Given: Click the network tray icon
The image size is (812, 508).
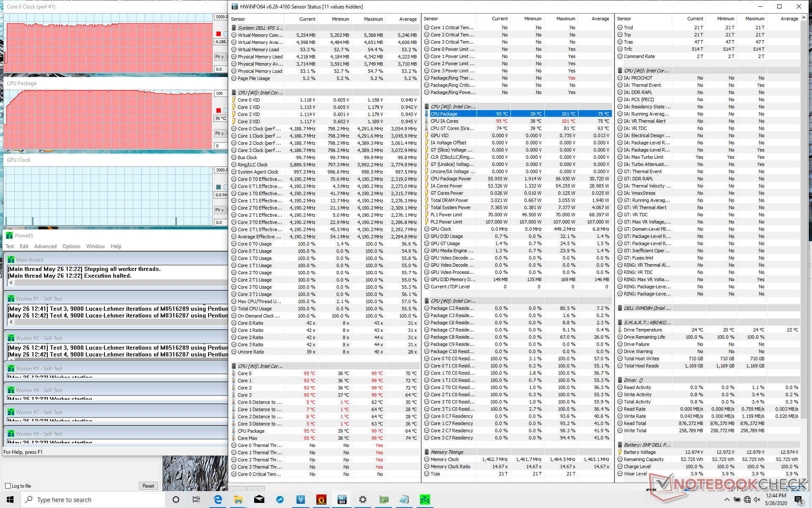Looking at the screenshot, I should click(747, 500).
